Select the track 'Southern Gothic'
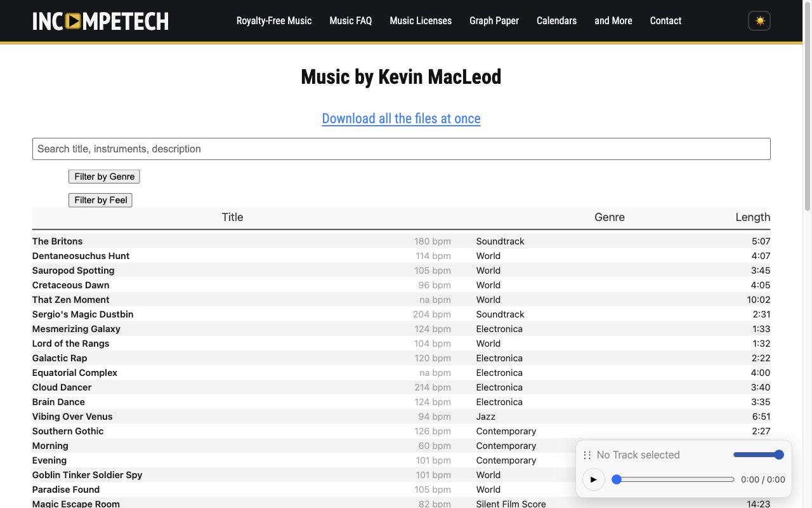The image size is (812, 508). (68, 431)
